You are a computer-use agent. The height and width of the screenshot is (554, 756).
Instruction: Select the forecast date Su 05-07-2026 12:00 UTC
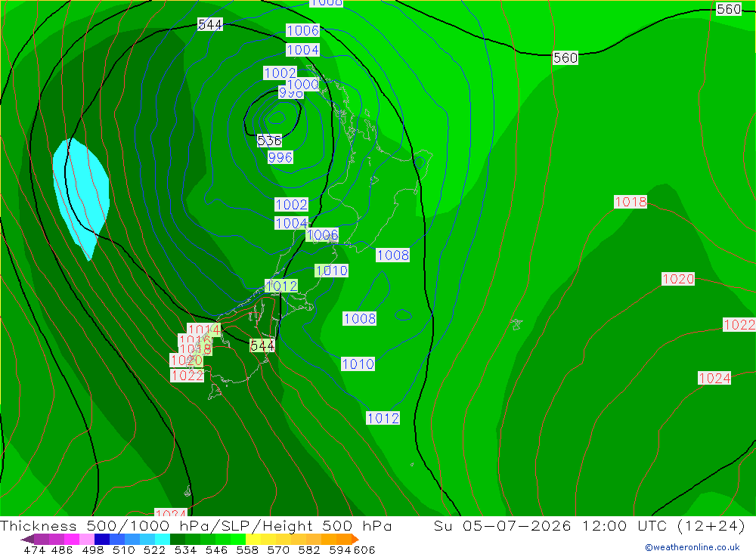click(x=550, y=525)
